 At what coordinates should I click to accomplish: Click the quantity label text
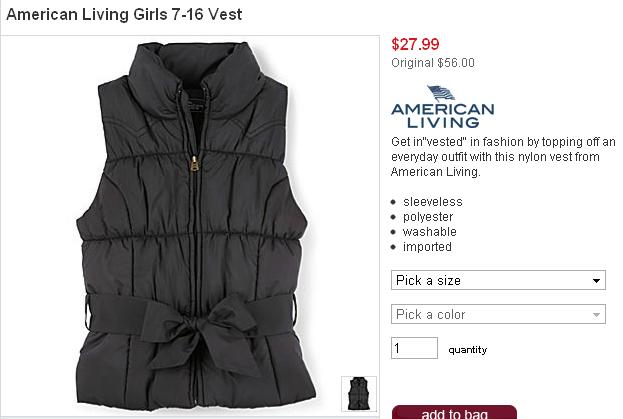click(468, 349)
